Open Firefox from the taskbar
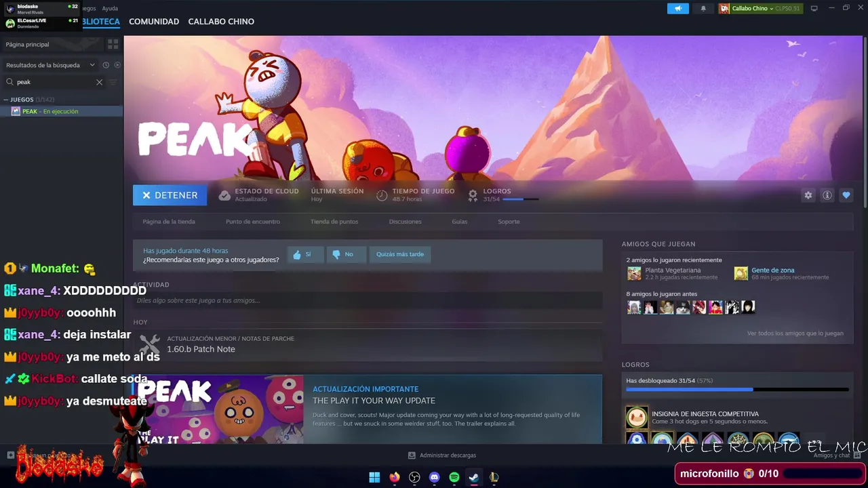Image resolution: width=868 pixels, height=488 pixels. (395, 477)
